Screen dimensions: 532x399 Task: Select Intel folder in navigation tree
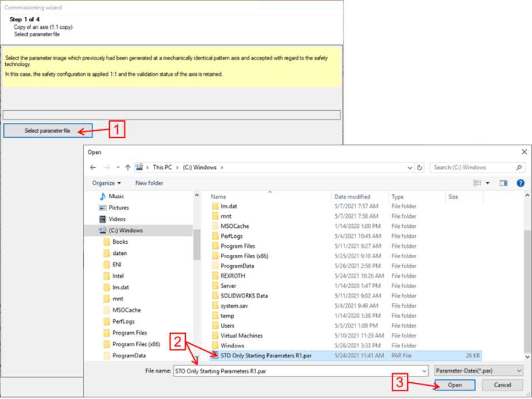click(114, 276)
